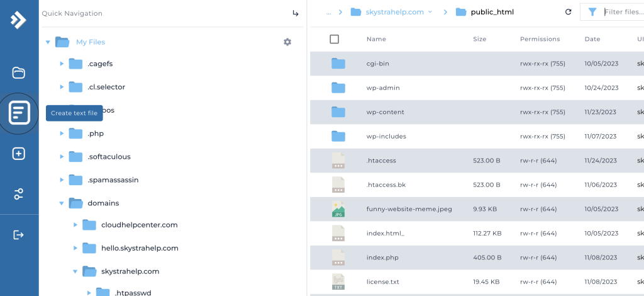Viewport: 644px width, 296px height.
Task: Collapse the My Files tree root
Action: point(48,42)
